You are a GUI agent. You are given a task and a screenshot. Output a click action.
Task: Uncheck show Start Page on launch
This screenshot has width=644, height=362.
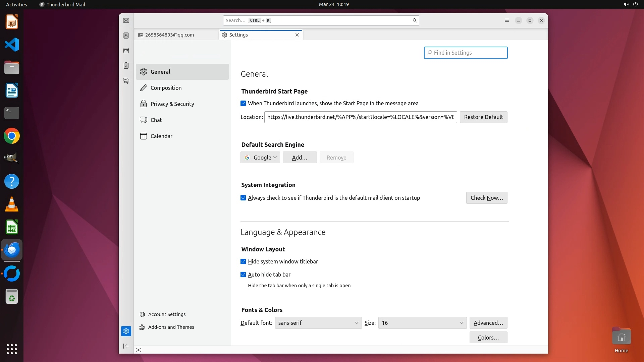tap(243, 104)
